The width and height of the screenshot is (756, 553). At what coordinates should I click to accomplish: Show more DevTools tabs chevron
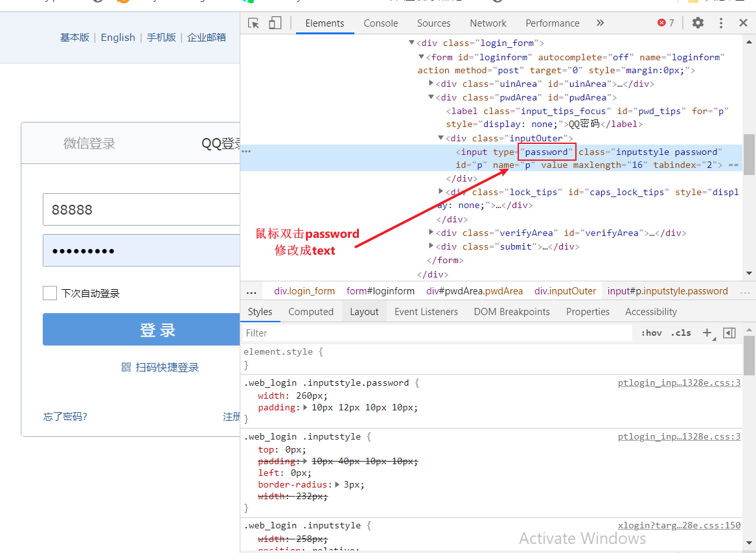600,23
